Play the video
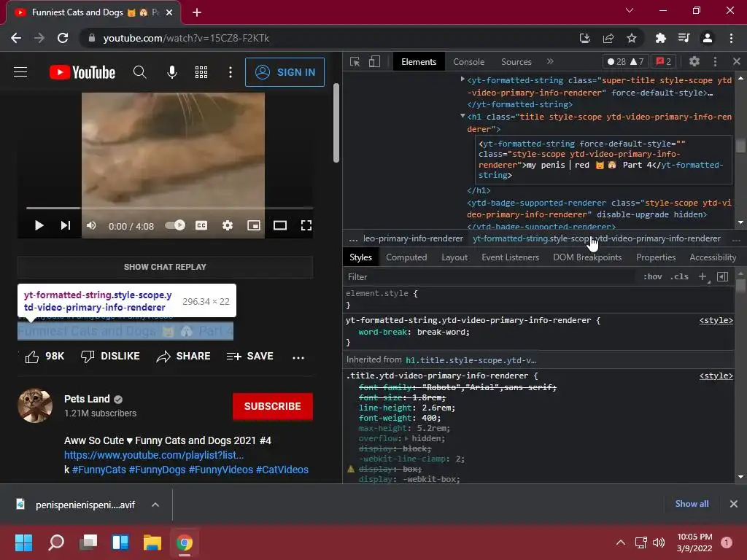Screen dimensions: 747x560 39,225
